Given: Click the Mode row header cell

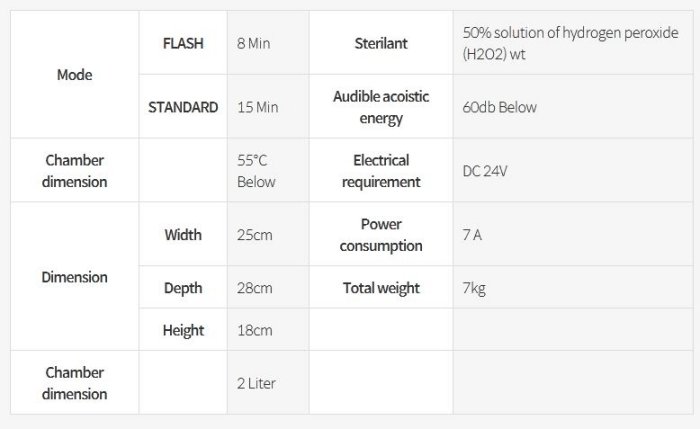Looking at the screenshot, I should point(74,75).
